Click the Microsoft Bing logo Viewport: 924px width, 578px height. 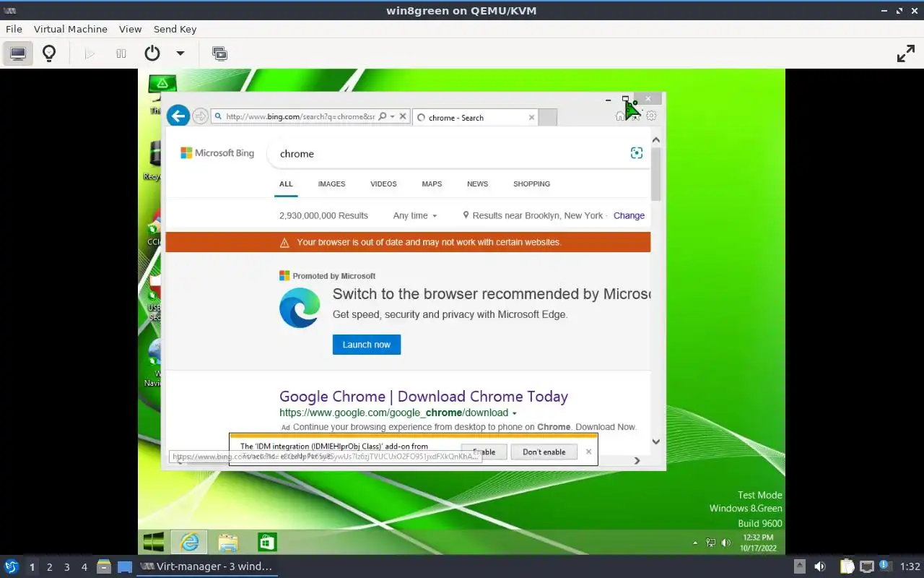pyautogui.click(x=217, y=153)
